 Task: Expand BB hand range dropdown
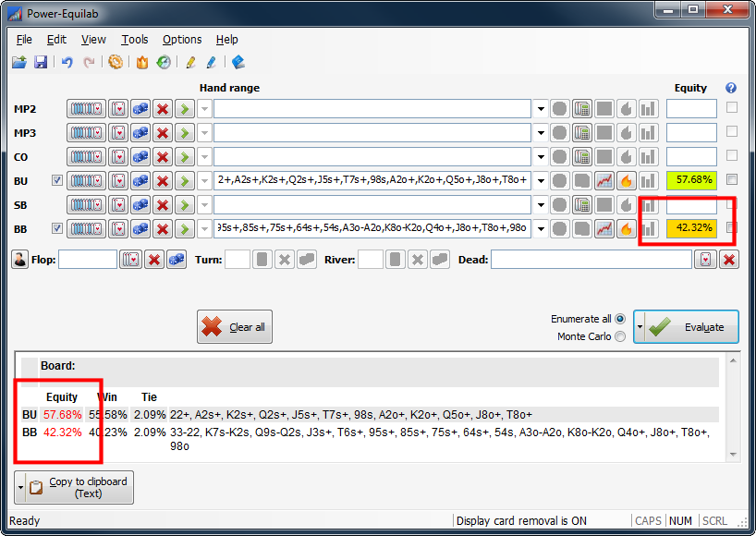[x=541, y=229]
